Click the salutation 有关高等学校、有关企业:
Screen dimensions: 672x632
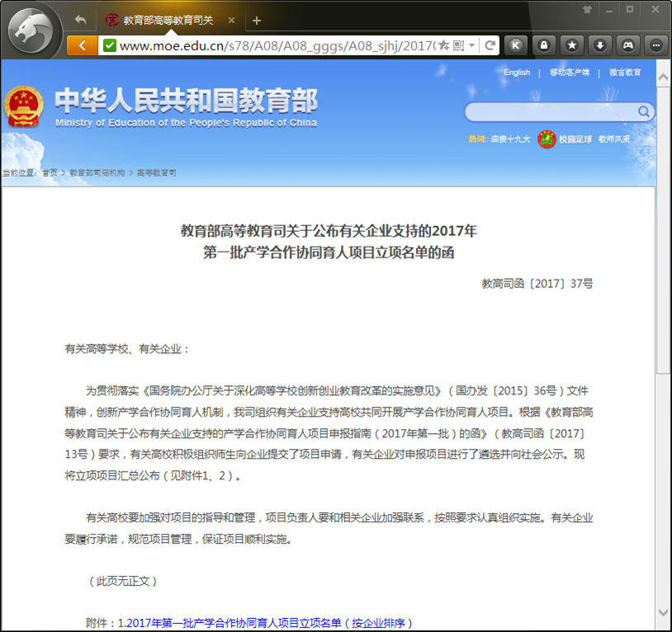point(127,349)
